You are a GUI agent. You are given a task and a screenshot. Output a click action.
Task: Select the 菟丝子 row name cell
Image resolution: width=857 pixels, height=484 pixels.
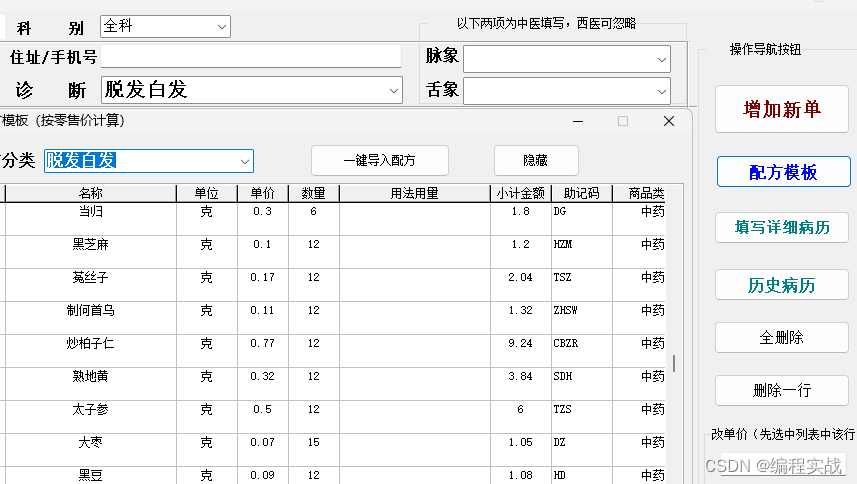[x=91, y=285]
